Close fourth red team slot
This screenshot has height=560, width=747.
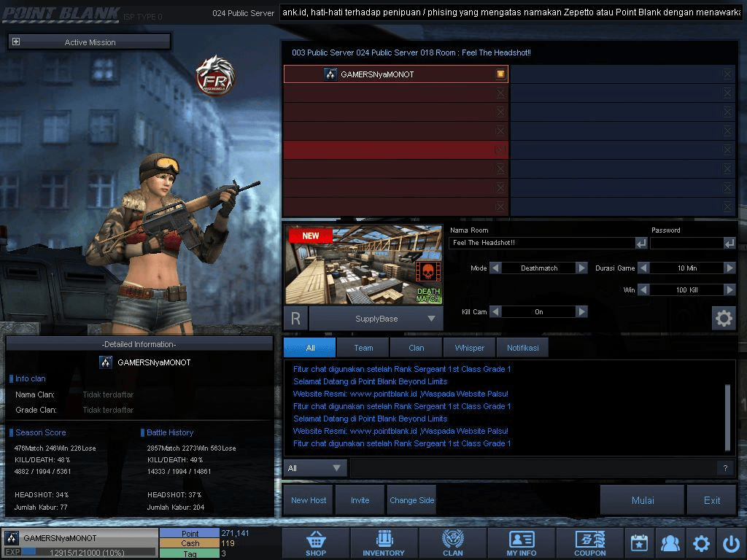tap(500, 131)
